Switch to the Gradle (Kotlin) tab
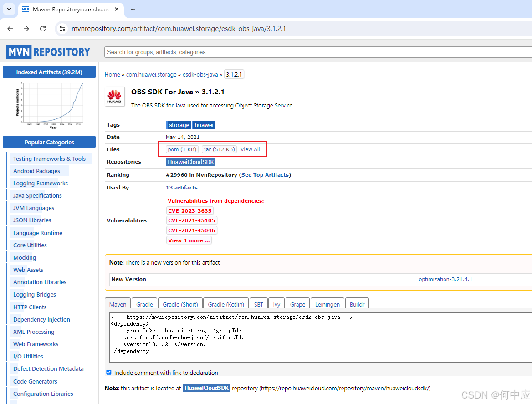Screen dimensions: 532x404 tap(226, 304)
